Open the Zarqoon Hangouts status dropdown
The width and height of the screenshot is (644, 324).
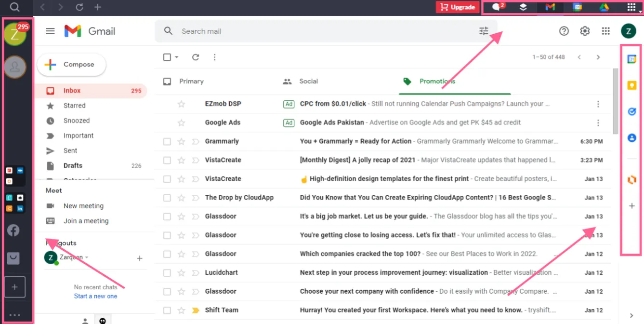coord(87,257)
